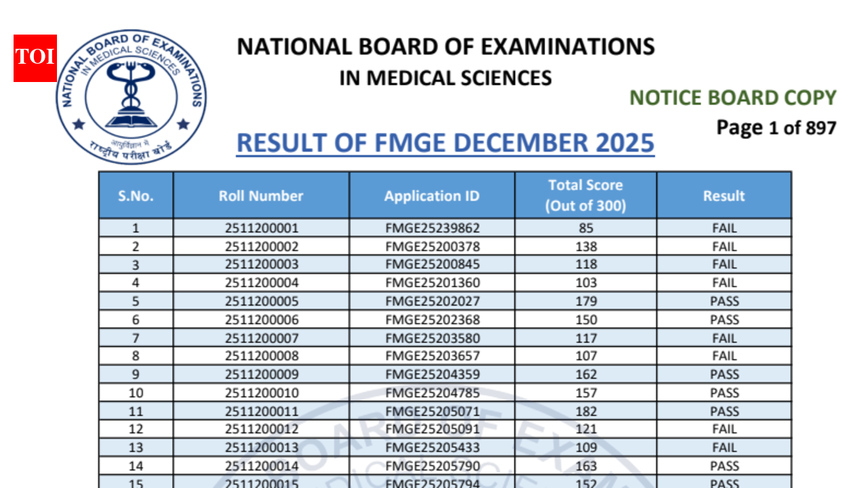Select application ID FMGE25202027
The width and height of the screenshot is (868, 488).
point(432,301)
